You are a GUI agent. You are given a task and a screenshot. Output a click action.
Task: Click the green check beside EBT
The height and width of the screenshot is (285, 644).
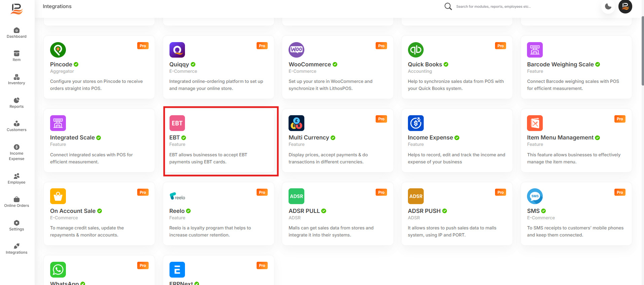184,138
